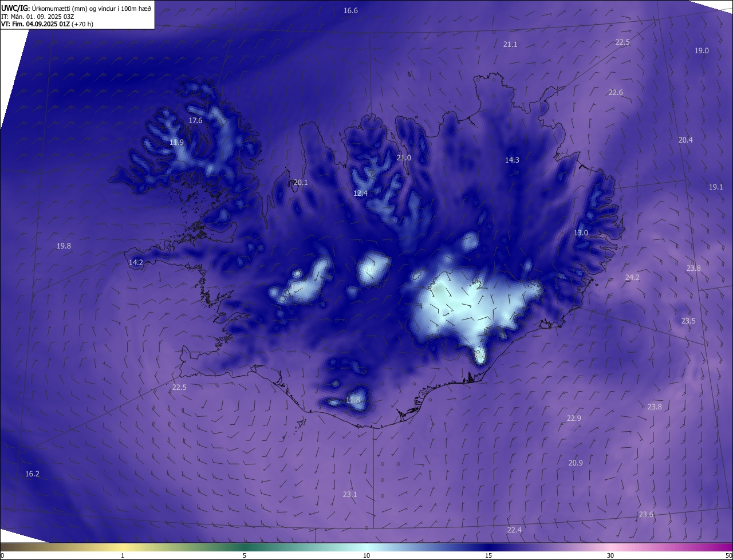Click the '1' tick on the colour scale
This screenshot has height=560, width=733.
[x=123, y=555]
